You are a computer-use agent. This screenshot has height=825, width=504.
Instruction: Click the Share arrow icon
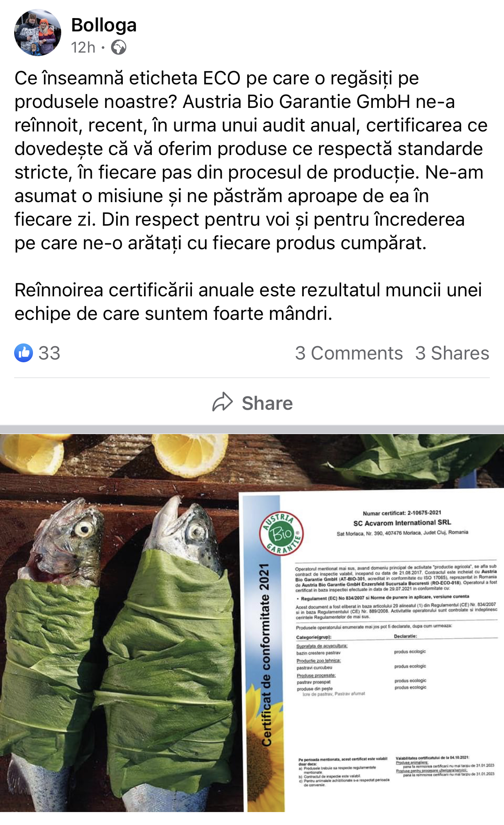tap(223, 402)
